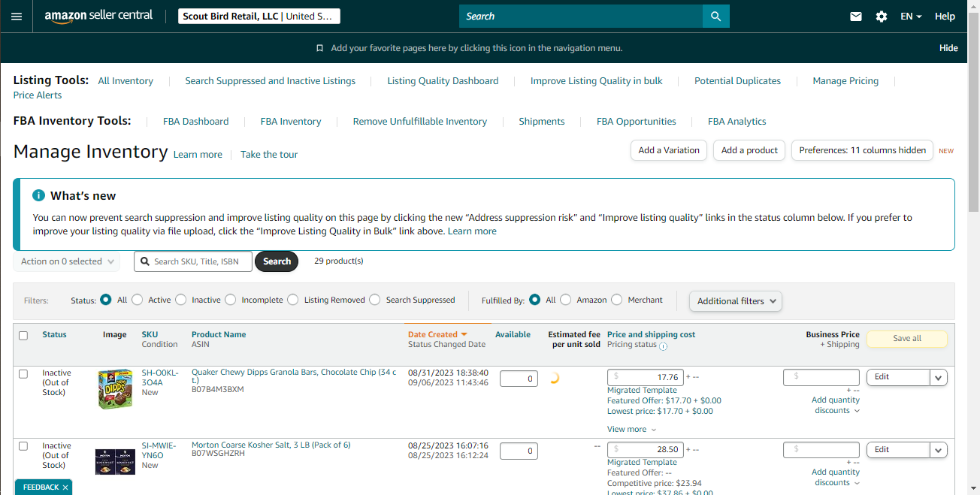Open Potential Duplicates
The width and height of the screenshot is (980, 495).
(737, 81)
